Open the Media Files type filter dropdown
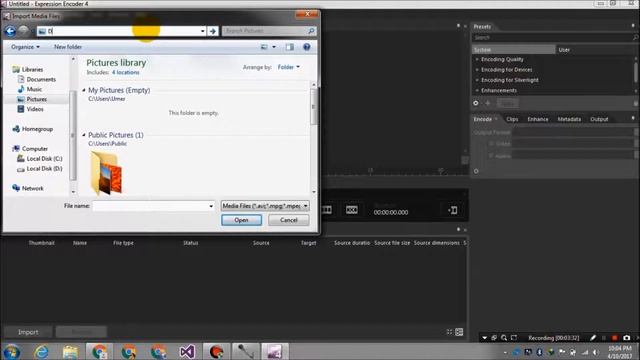The width and height of the screenshot is (640, 360). [265, 206]
